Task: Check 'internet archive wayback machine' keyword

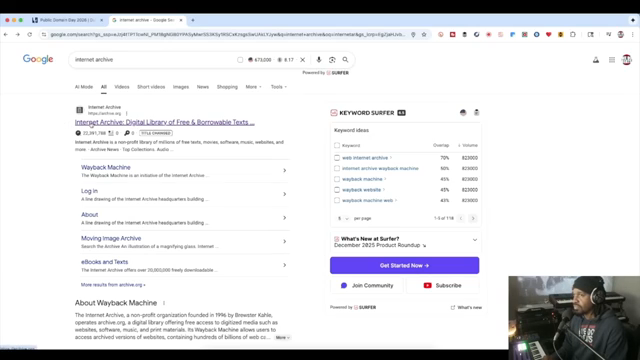Action: (337, 168)
